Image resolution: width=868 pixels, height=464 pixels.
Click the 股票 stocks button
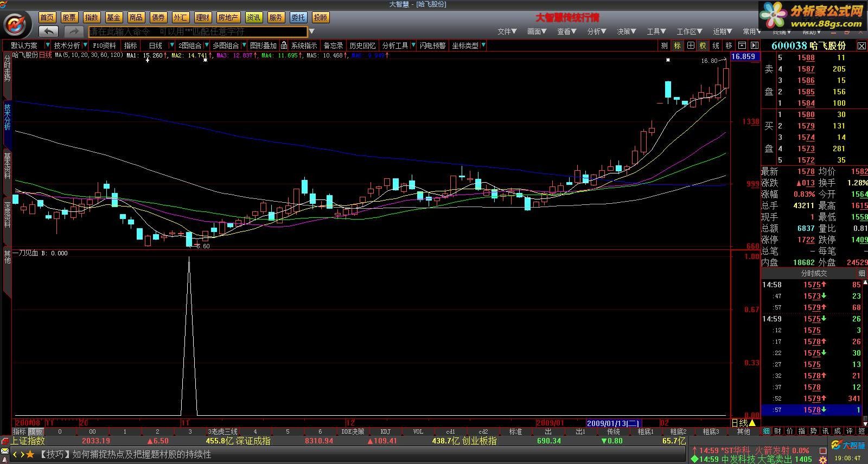tap(69, 17)
